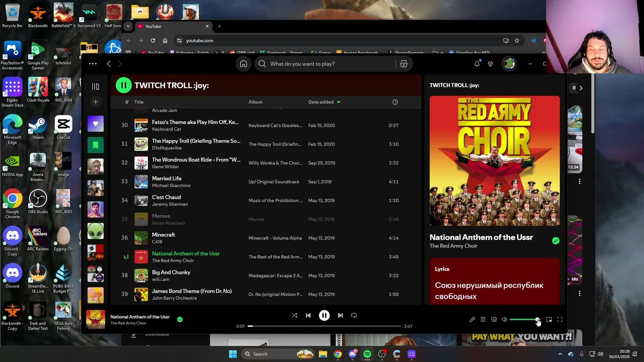Select the Recycle Bin desktop icon
This screenshot has width=644, height=362.
[x=12, y=15]
